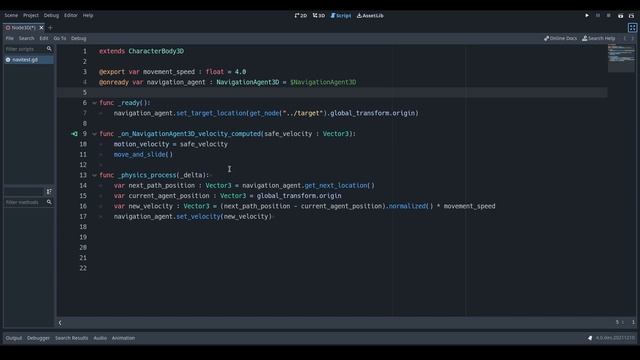Open the top Debug menu
The width and height of the screenshot is (640, 360).
(x=51, y=15)
